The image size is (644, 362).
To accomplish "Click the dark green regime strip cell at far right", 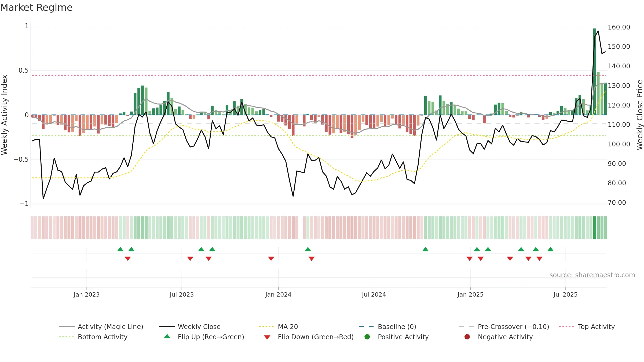I will 595,228.
